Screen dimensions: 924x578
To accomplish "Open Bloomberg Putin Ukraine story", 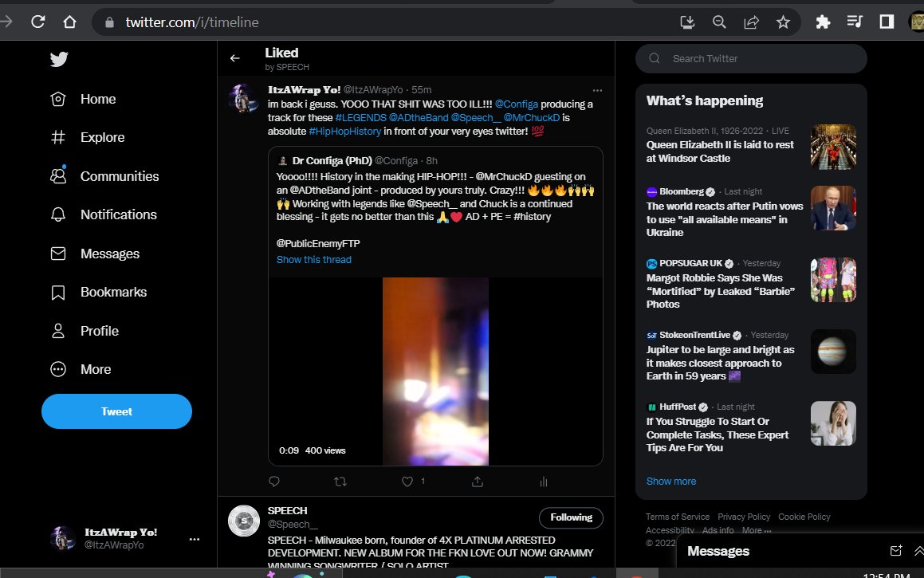I will point(725,219).
